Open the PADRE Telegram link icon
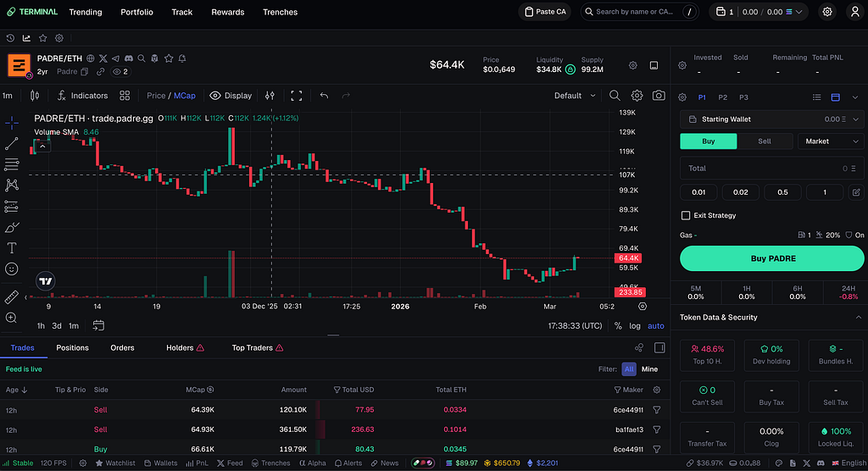868x471 pixels. 115,58
